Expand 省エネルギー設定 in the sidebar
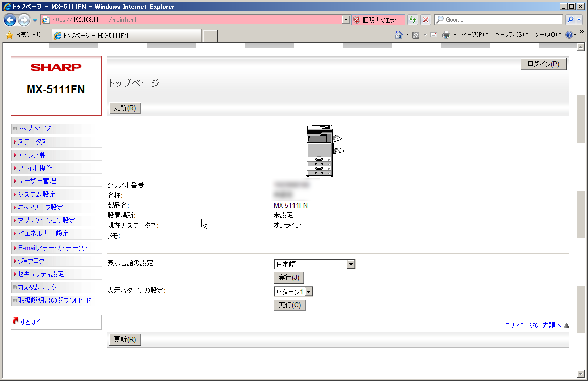The height and width of the screenshot is (381, 588). [43, 233]
